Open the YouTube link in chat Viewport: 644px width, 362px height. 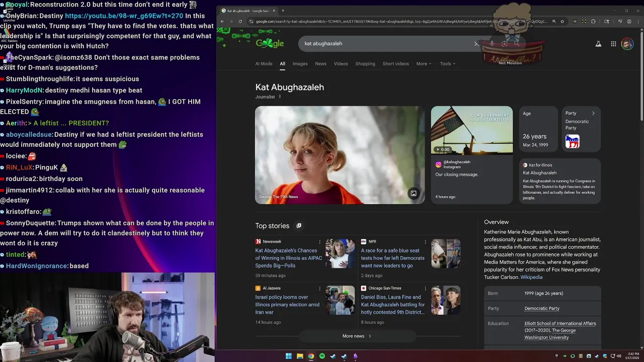[124, 16]
